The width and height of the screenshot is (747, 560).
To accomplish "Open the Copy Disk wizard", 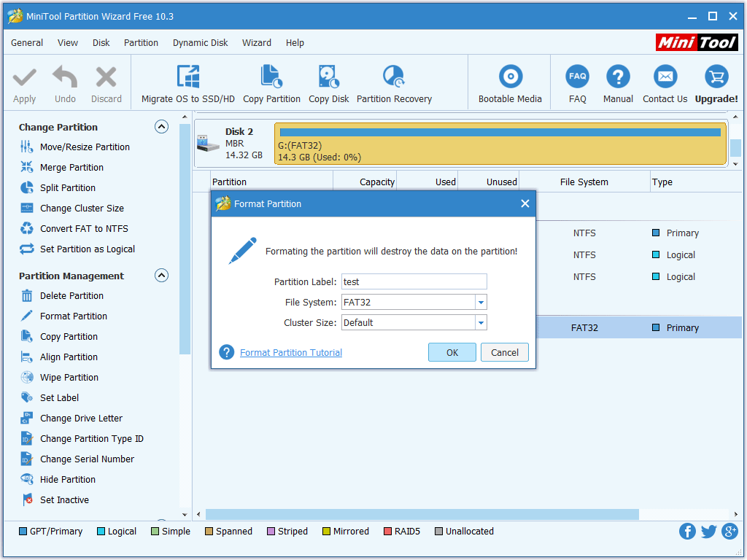I will [329, 77].
